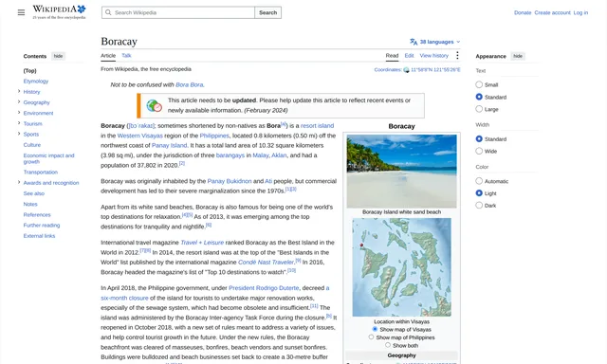607x364 pixels.
Task: Open the 38 languages dropdown
Action: point(435,42)
